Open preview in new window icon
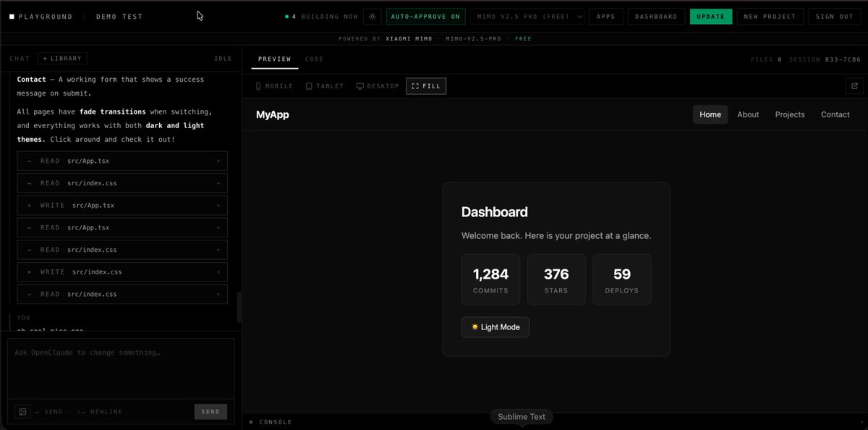Screen dimensions: 868x430 coord(854,86)
